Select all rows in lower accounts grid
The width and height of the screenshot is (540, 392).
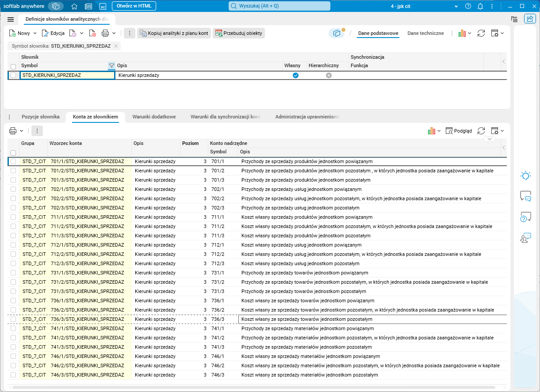pos(13,152)
